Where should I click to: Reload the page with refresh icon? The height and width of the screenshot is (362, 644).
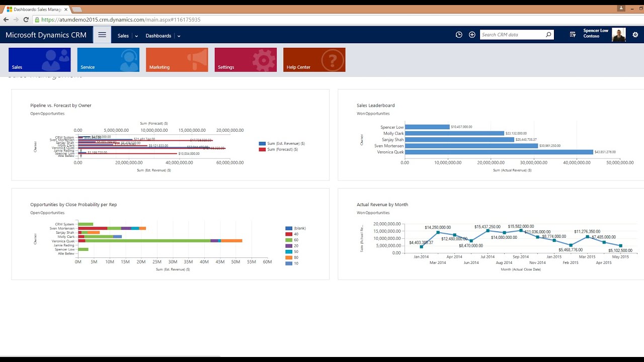[x=26, y=20]
